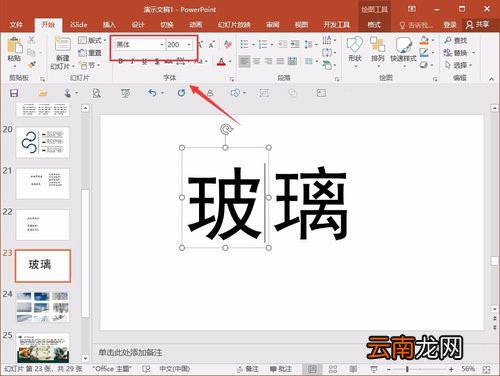Click the Paste clipboard icon
This screenshot has width=500, height=376.
(14, 45)
